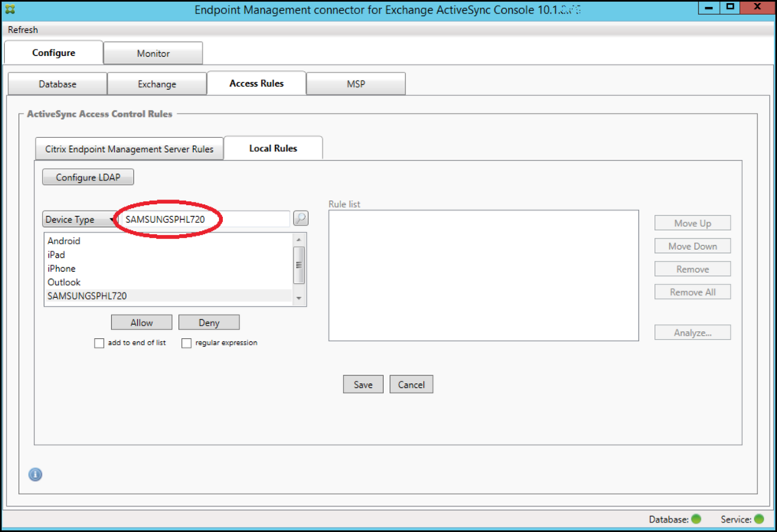Select the Local Rules tab

coord(273,148)
